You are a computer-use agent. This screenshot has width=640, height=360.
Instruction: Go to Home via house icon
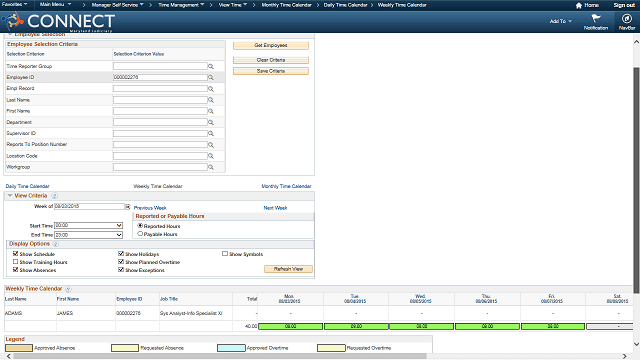point(579,5)
